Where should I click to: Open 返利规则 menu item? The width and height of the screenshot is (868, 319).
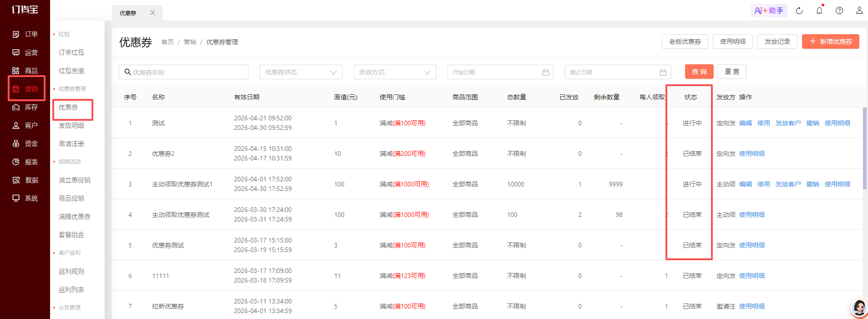pos(71,271)
